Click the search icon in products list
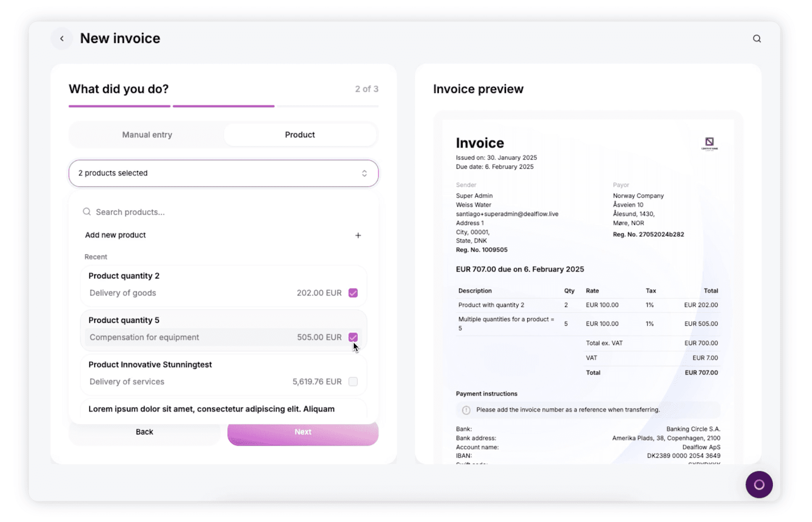812x522 pixels. [87, 212]
